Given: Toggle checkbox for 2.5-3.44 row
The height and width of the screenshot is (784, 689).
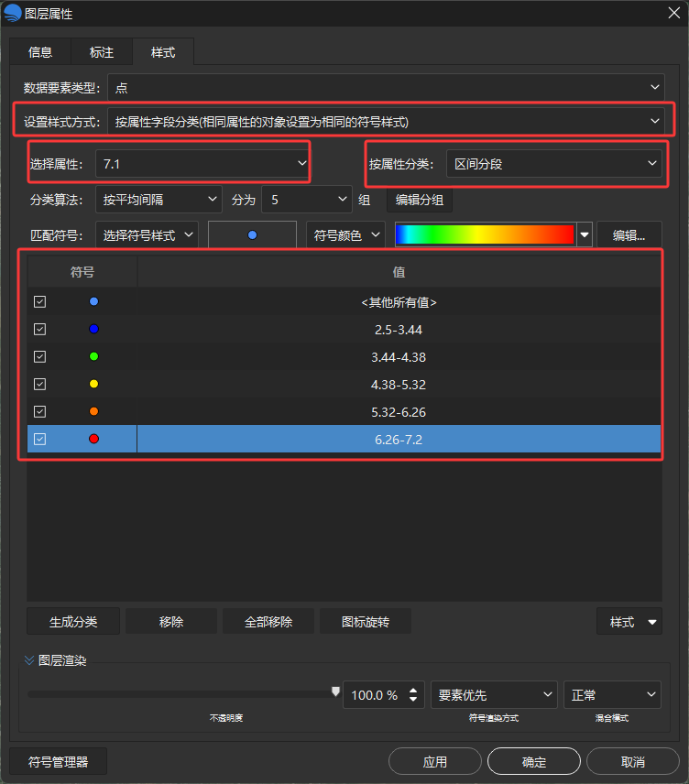Looking at the screenshot, I should click(40, 330).
